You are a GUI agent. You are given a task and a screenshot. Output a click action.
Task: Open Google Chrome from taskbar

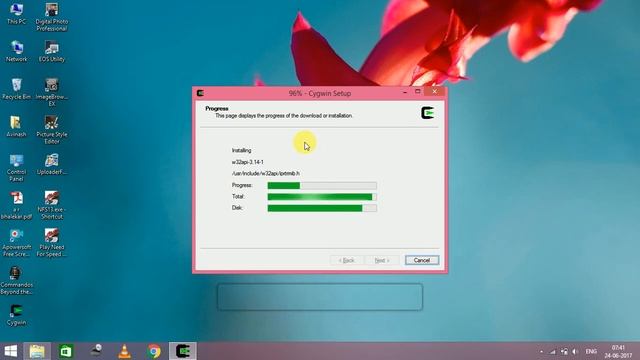[154, 351]
